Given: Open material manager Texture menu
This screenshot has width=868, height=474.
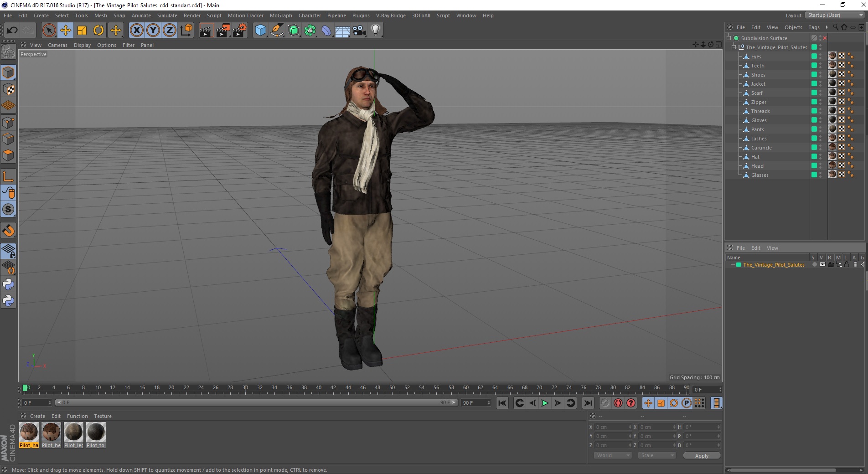Looking at the screenshot, I should [x=103, y=416].
